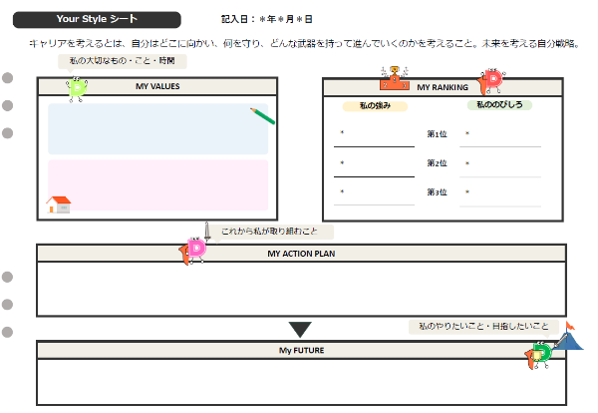Click the black down arrow above My FUTURE
Image resolution: width=598 pixels, height=413 pixels.
(300, 329)
